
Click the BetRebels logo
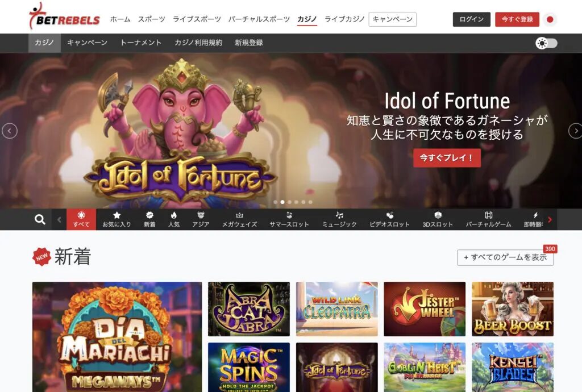65,16
